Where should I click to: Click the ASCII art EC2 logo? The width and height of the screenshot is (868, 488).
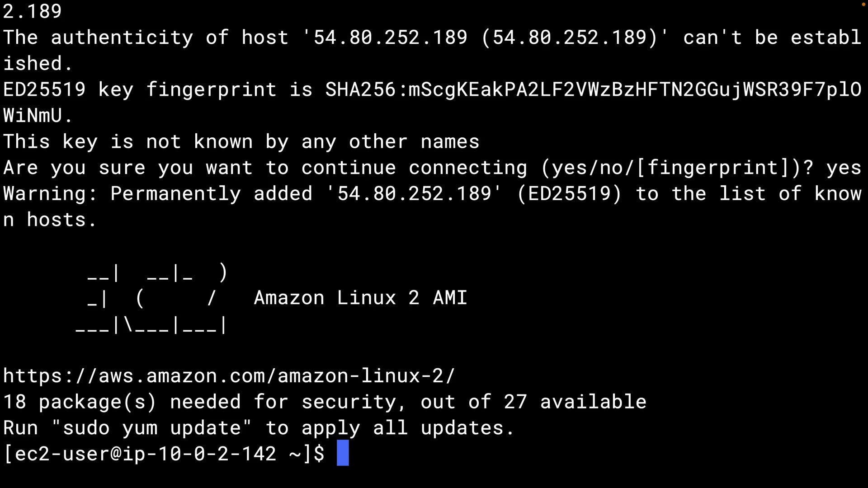[152, 298]
